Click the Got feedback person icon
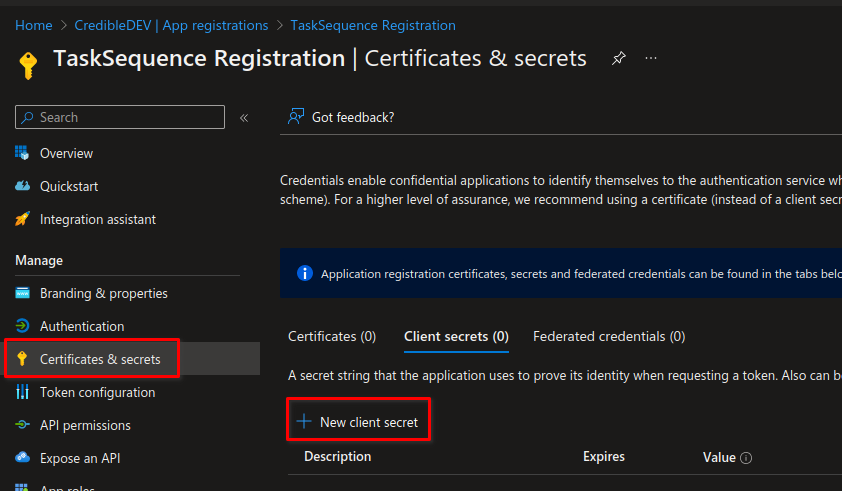This screenshot has height=491, width=842. click(296, 117)
